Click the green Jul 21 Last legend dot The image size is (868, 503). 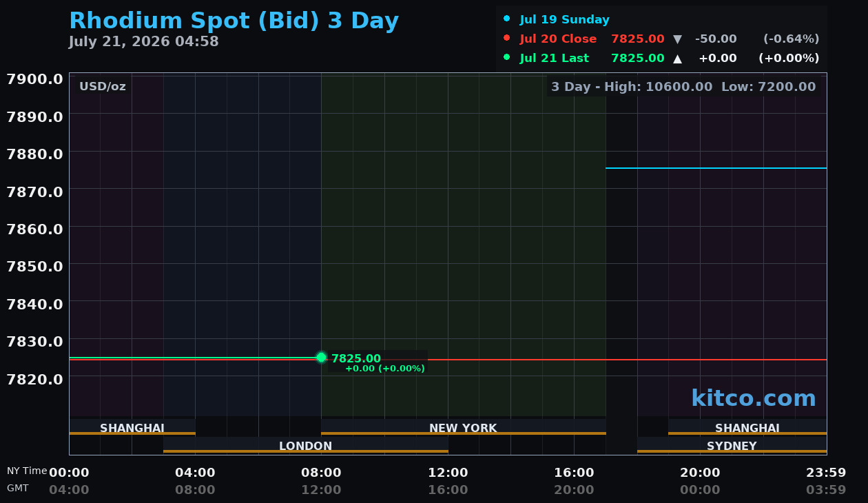tap(507, 58)
